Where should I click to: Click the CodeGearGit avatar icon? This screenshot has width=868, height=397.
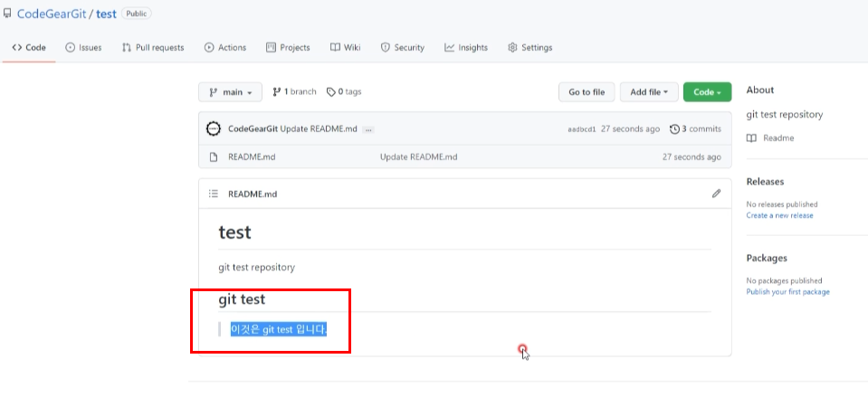click(213, 128)
